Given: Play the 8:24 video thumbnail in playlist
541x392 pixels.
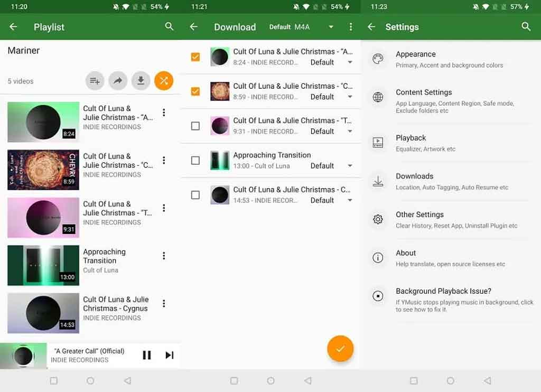Looking at the screenshot, I should tap(43, 122).
